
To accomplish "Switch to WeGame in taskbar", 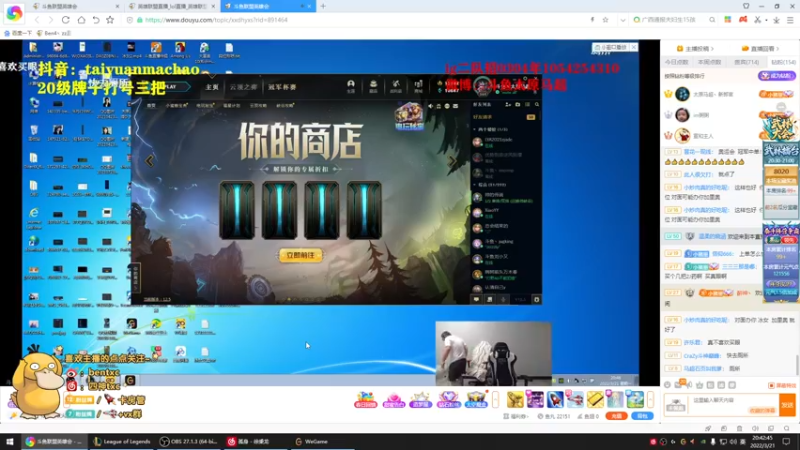I will click(311, 441).
